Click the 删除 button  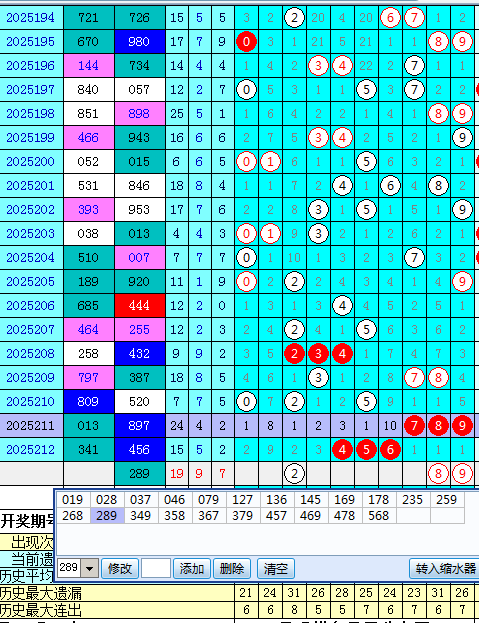[x=232, y=569]
